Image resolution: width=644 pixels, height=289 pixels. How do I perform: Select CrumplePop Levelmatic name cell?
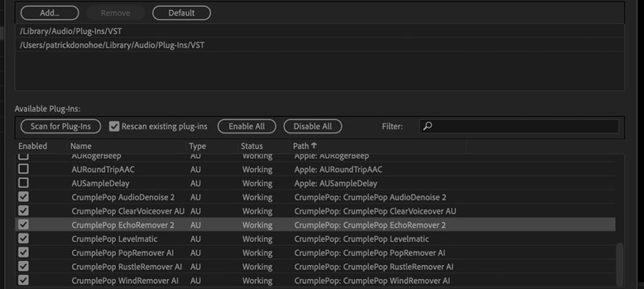[x=114, y=239]
